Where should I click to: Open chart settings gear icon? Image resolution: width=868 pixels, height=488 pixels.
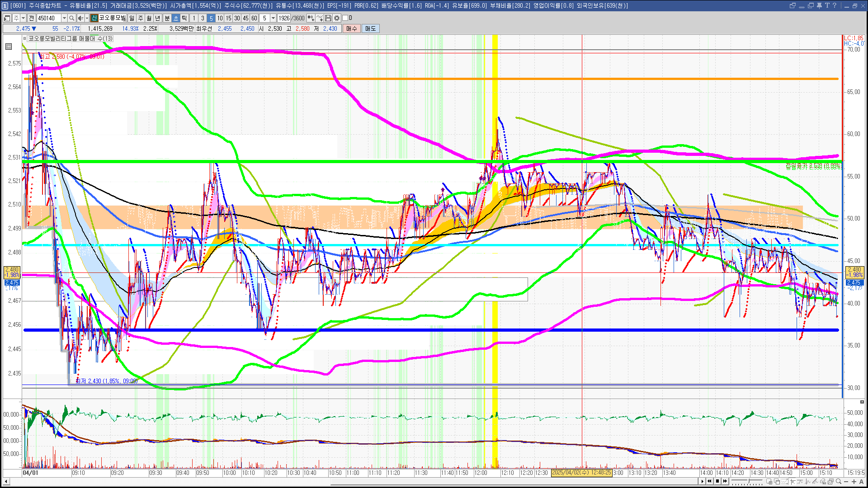click(337, 18)
